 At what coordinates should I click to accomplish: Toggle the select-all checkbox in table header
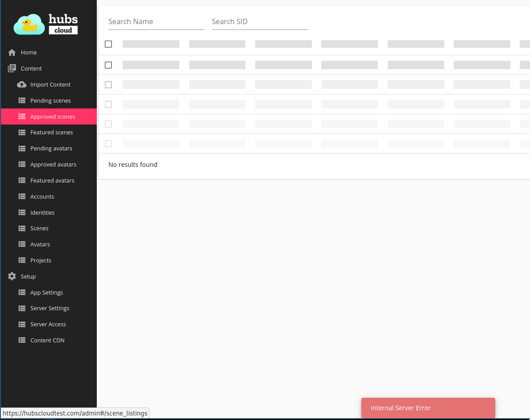click(108, 44)
